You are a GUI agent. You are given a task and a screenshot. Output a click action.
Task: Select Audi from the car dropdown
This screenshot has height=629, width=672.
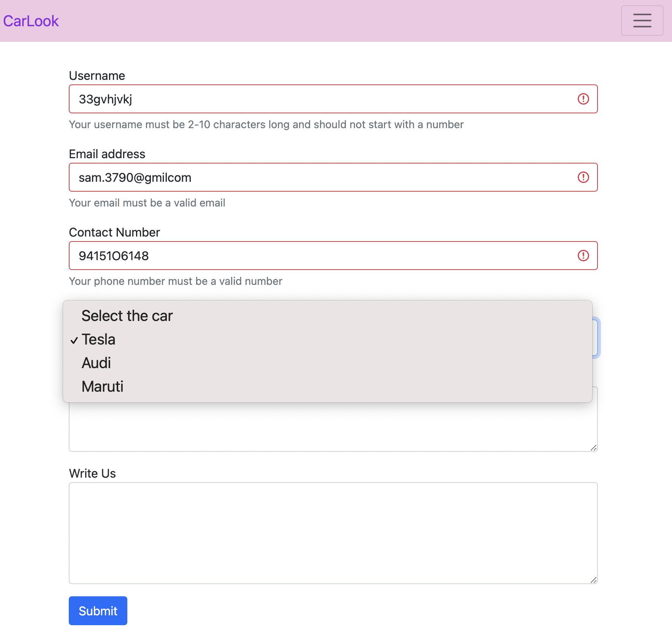(96, 363)
